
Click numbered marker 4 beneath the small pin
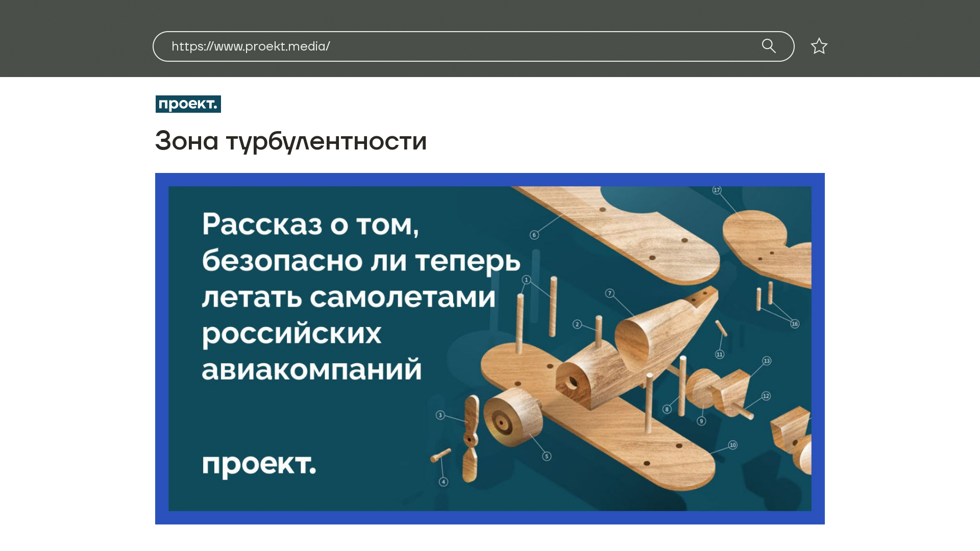[x=444, y=482]
